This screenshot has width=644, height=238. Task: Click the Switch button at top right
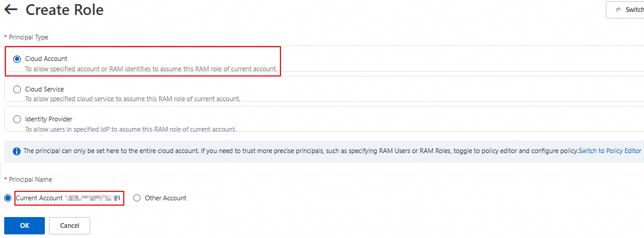pyautogui.click(x=625, y=10)
